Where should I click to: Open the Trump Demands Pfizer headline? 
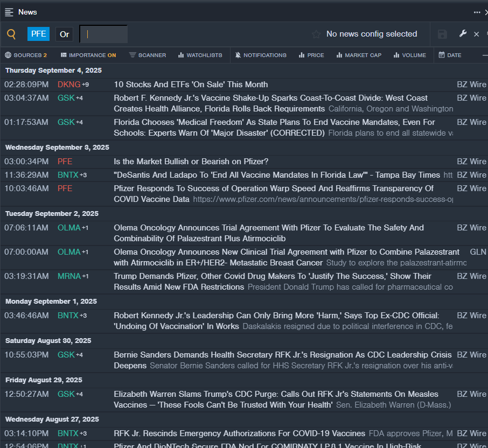click(x=273, y=282)
